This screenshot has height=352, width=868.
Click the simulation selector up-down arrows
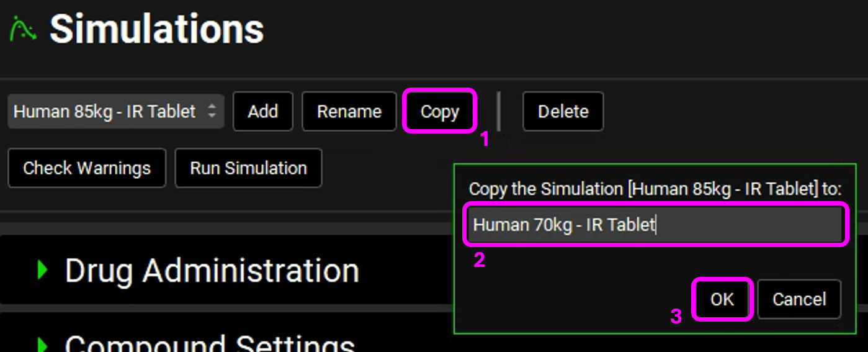coord(212,112)
